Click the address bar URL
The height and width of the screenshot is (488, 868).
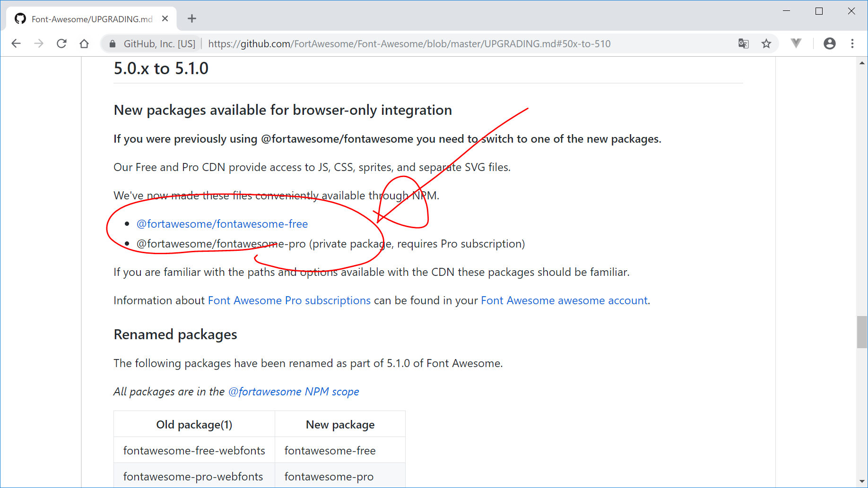(409, 44)
